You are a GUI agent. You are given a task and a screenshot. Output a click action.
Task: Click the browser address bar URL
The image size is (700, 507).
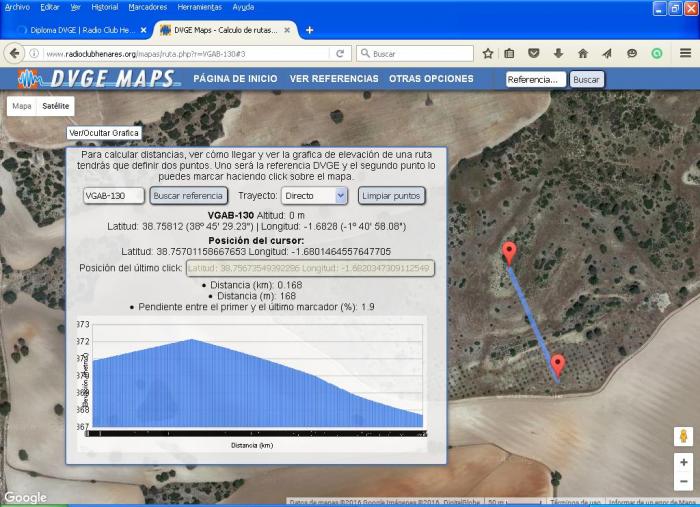pyautogui.click(x=188, y=54)
